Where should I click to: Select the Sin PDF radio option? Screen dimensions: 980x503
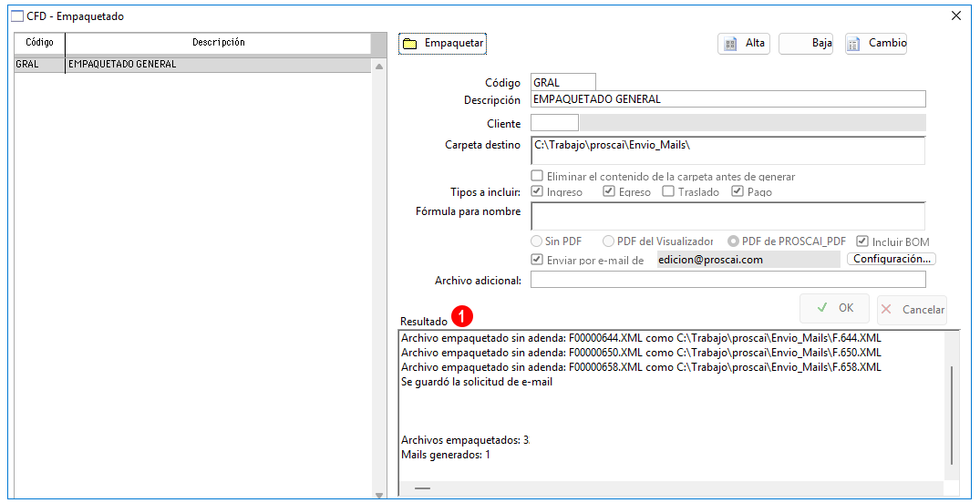[536, 241]
